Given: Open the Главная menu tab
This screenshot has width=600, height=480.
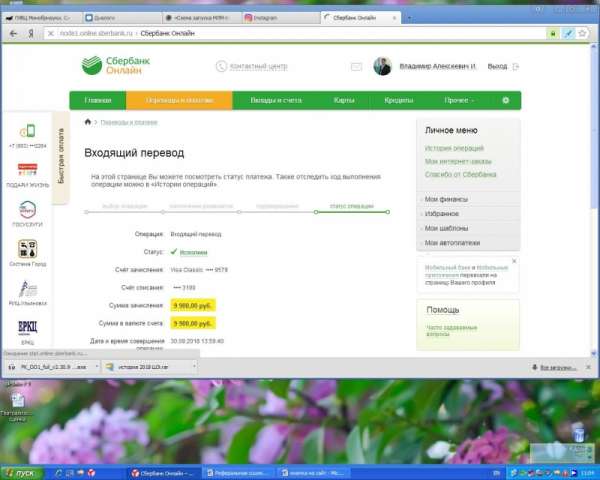Looking at the screenshot, I should (x=98, y=100).
